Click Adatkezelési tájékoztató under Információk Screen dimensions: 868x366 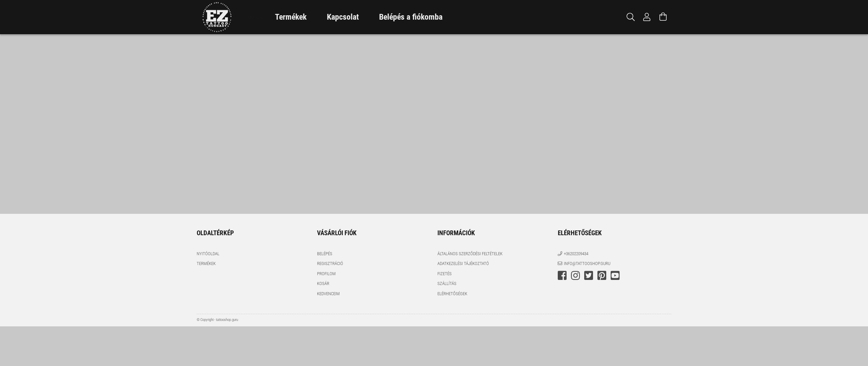tap(463, 263)
